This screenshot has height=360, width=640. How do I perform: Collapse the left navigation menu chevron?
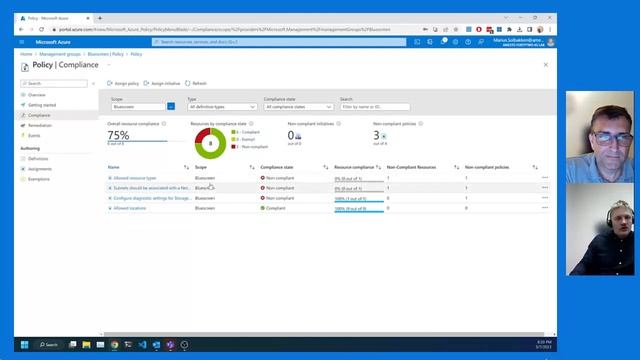click(x=93, y=83)
